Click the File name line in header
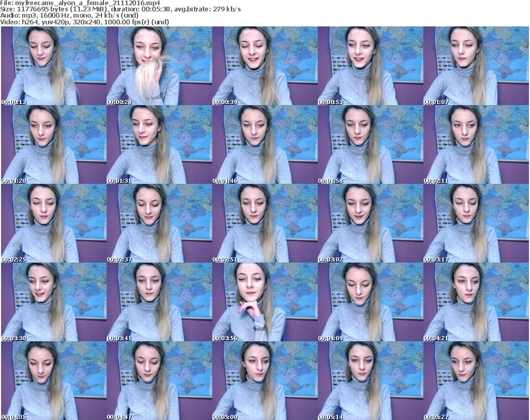Image resolution: width=530 pixels, height=420 pixels. tap(80, 3)
